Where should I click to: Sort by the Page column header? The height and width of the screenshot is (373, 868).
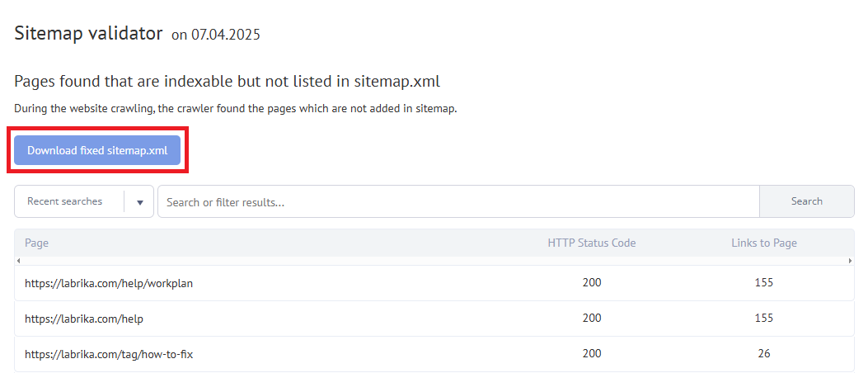pos(37,243)
